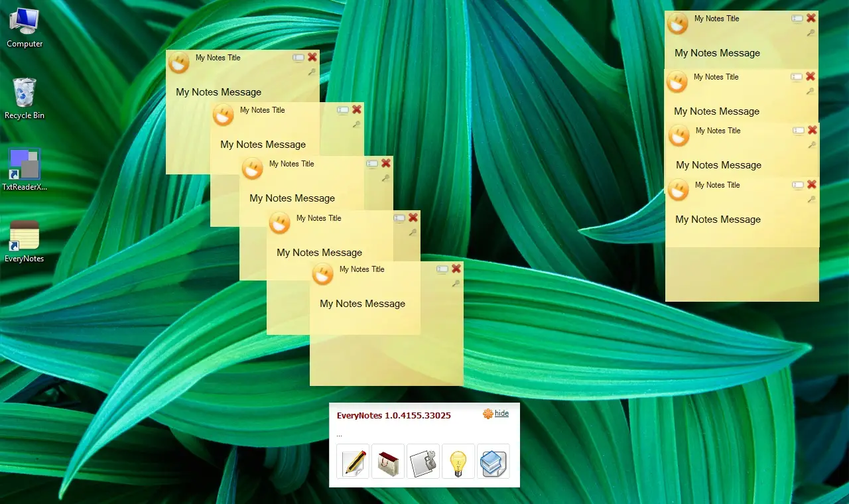The image size is (849, 504).
Task: Click the blue books icon in EveryNotes panel
Action: pos(493,462)
